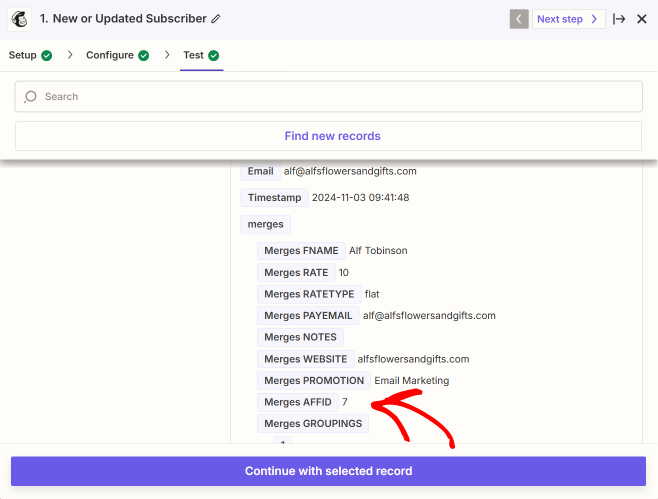Click the alfsflowersandgifts.com website value
The height and width of the screenshot is (499, 658).
pyautogui.click(x=413, y=359)
